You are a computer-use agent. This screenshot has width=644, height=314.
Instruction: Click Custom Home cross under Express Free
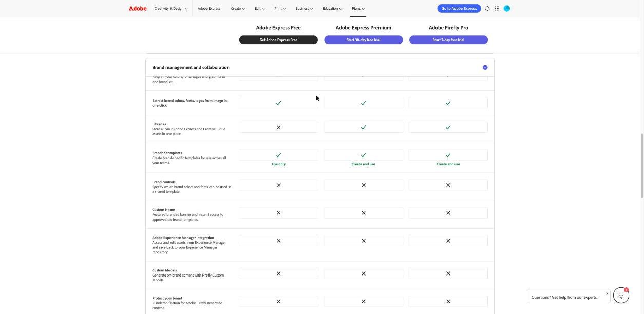[278, 213]
